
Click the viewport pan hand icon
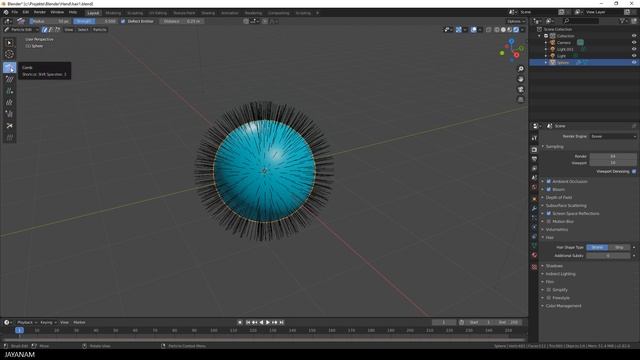click(x=520, y=79)
